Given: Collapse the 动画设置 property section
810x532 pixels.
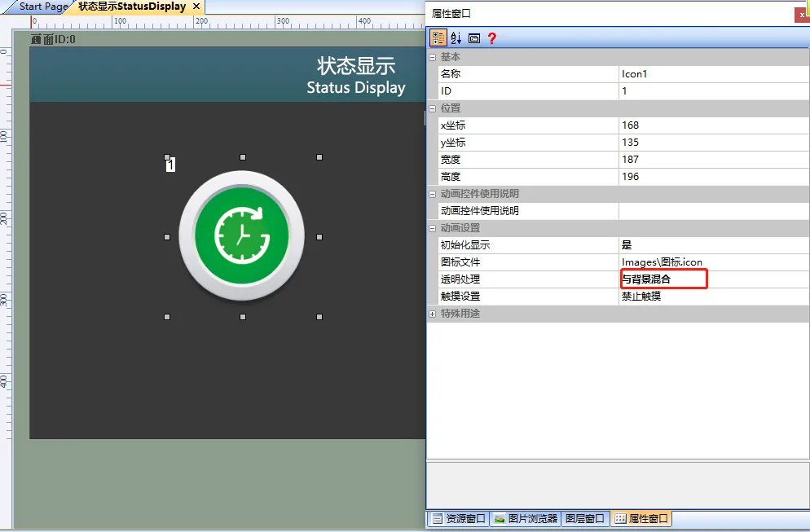Looking at the screenshot, I should click(433, 227).
